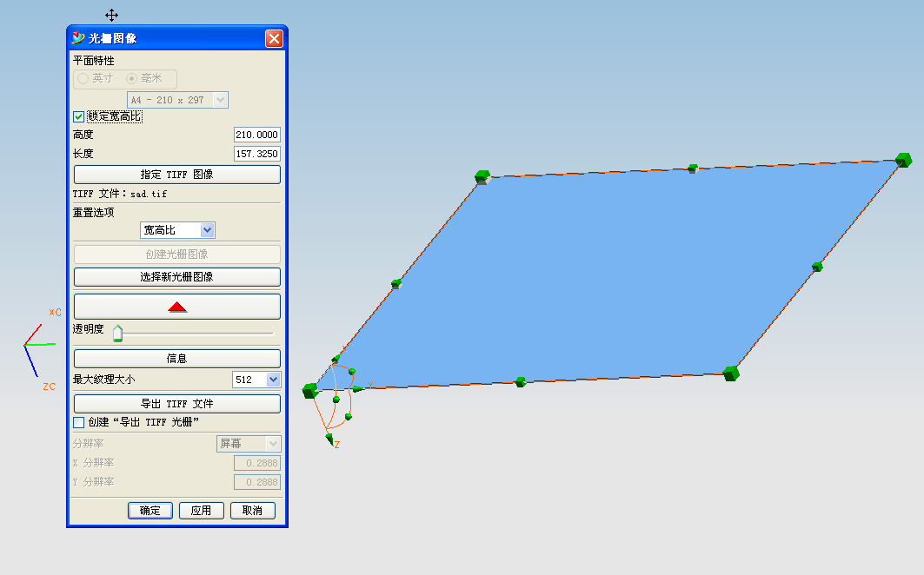Open the 分辨率 屏幕 dropdown
Viewport: 924px width, 575px height.
273,444
